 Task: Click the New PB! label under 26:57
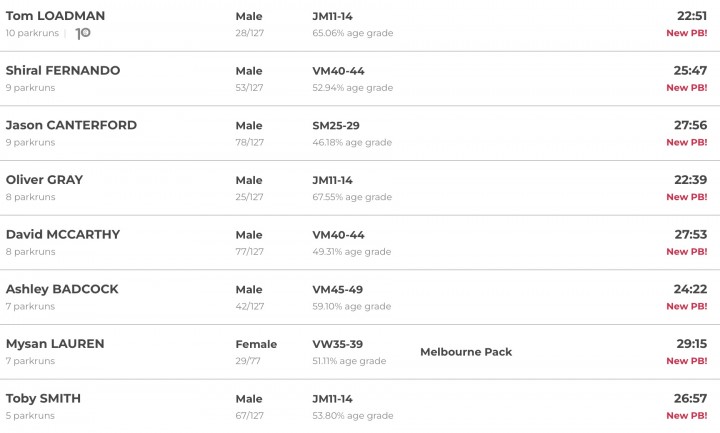tap(687, 415)
